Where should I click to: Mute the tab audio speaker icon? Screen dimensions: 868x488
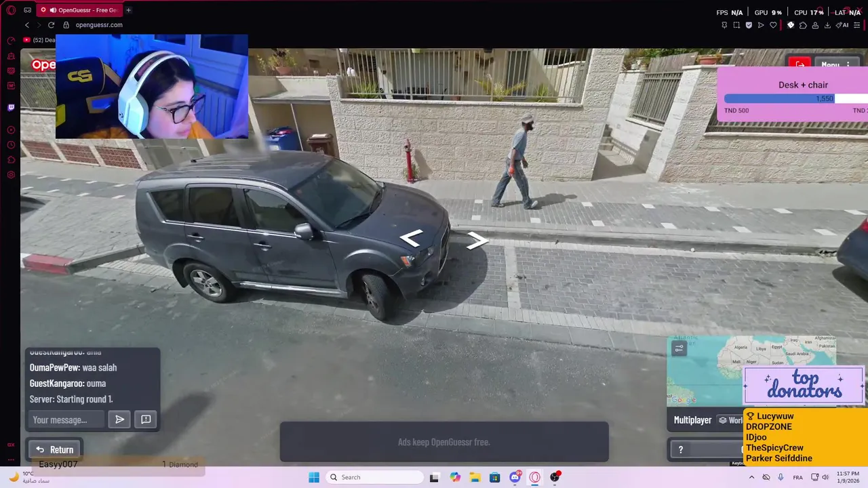pos(53,10)
